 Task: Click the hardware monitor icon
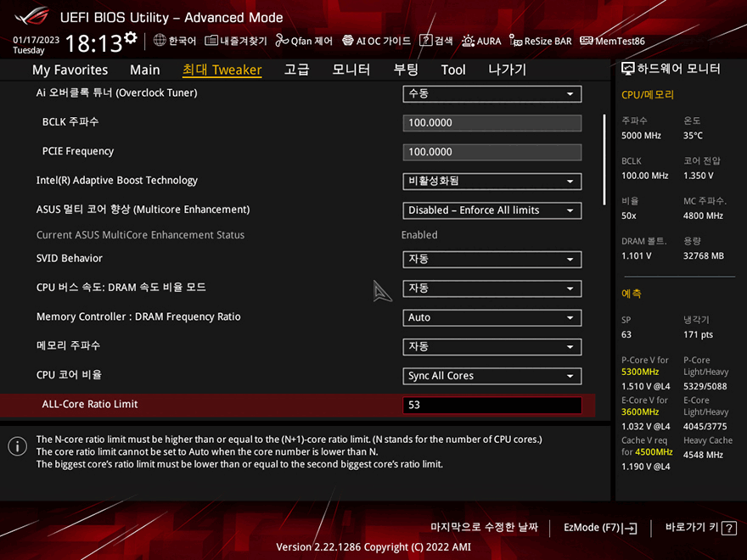(628, 69)
